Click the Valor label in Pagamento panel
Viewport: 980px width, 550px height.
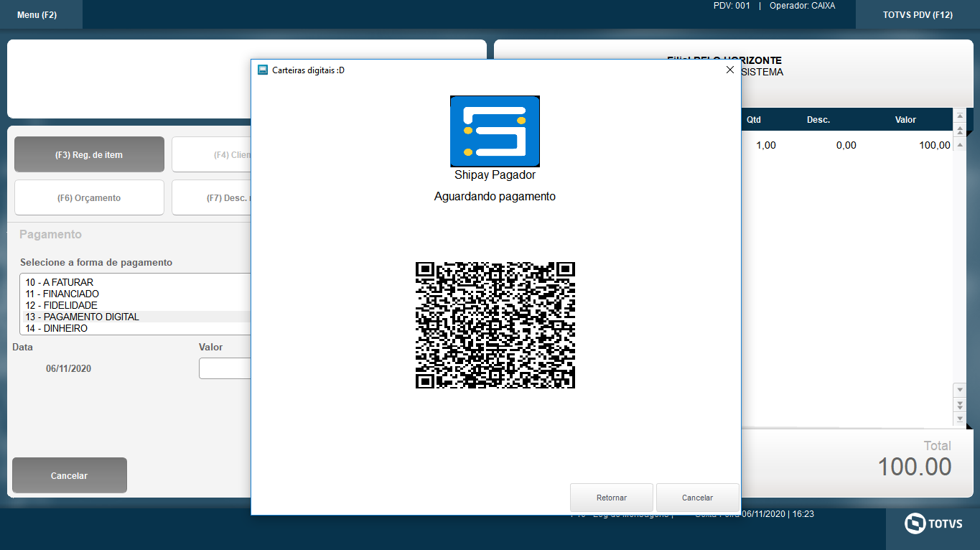(211, 347)
